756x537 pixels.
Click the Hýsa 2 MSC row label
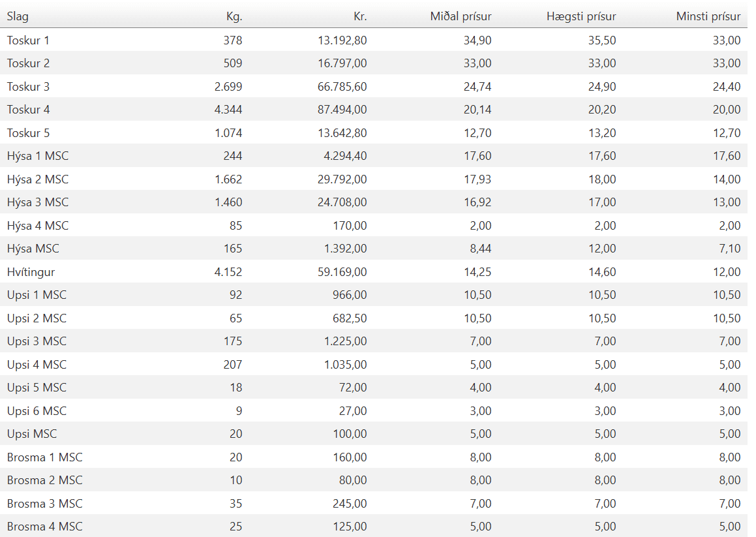(x=37, y=179)
